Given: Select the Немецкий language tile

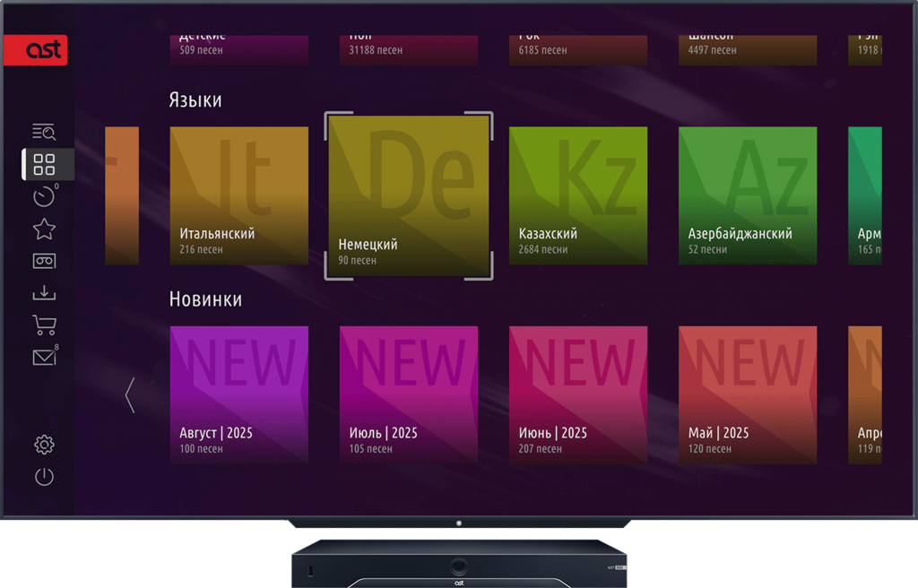Looking at the screenshot, I should click(409, 195).
